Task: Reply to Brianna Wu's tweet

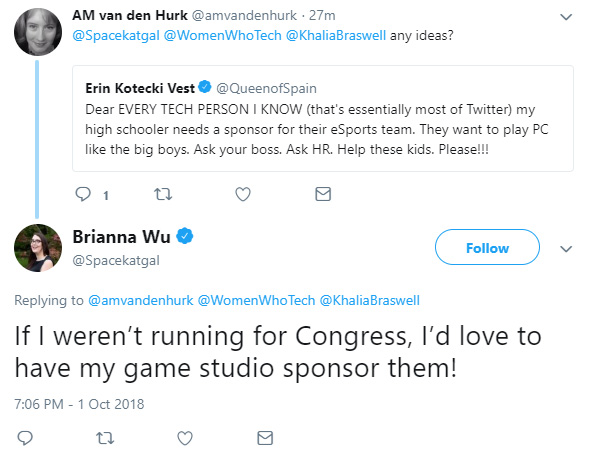Action: click(25, 438)
